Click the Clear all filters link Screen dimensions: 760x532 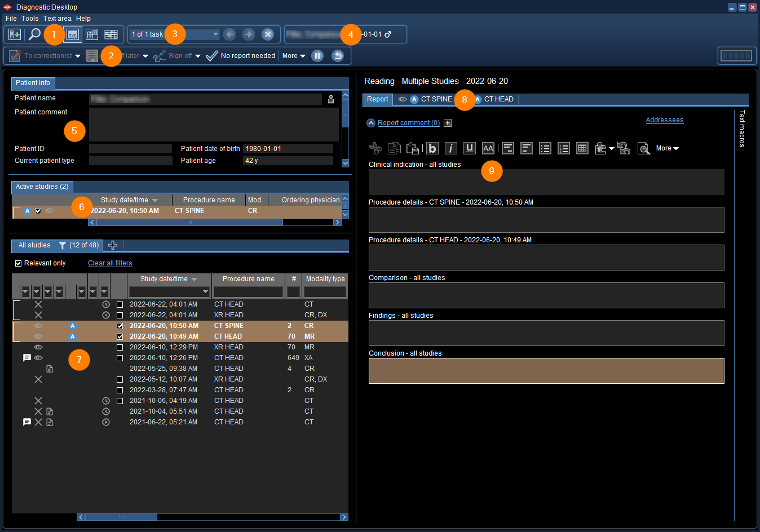pyautogui.click(x=110, y=263)
